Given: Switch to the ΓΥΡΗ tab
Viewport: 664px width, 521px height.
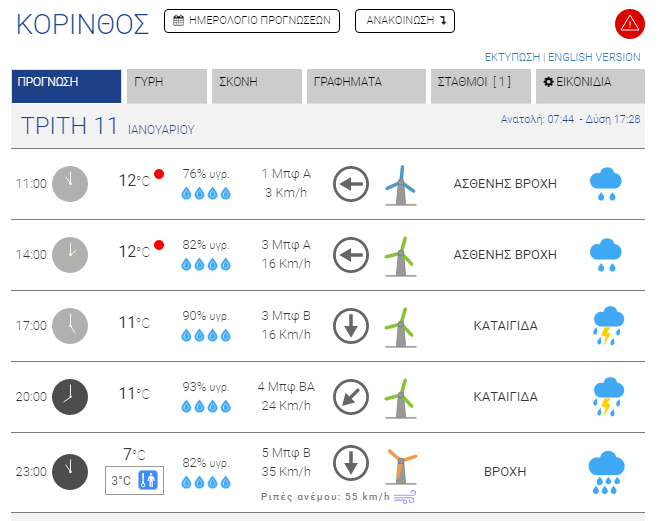Looking at the screenshot, I should 167,83.
